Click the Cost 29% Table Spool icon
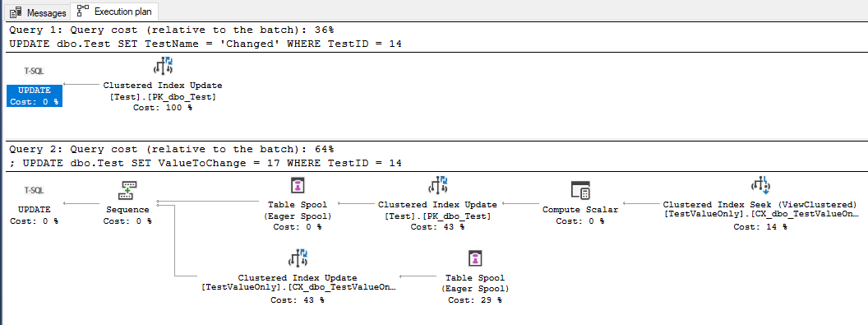The width and height of the screenshot is (868, 325). point(475,258)
